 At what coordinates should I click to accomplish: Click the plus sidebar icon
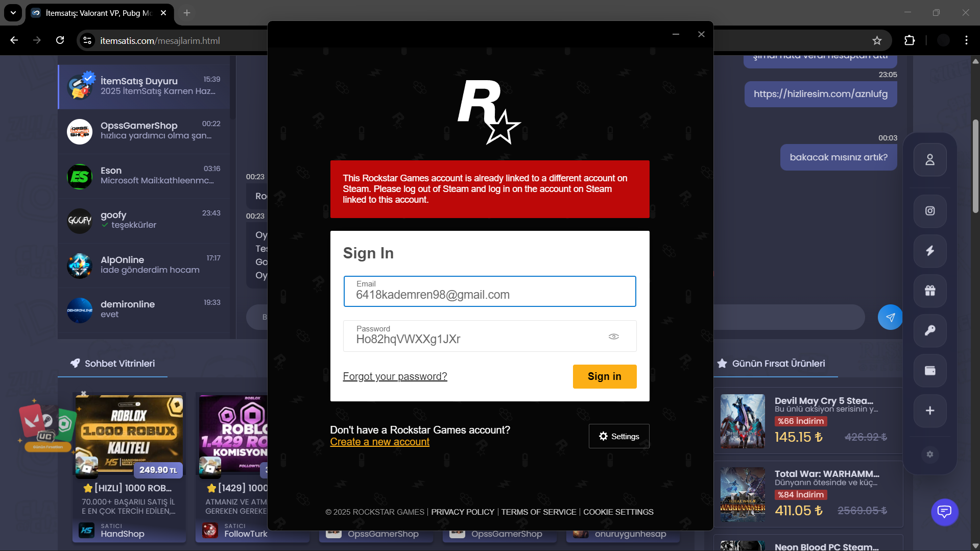coord(930,411)
